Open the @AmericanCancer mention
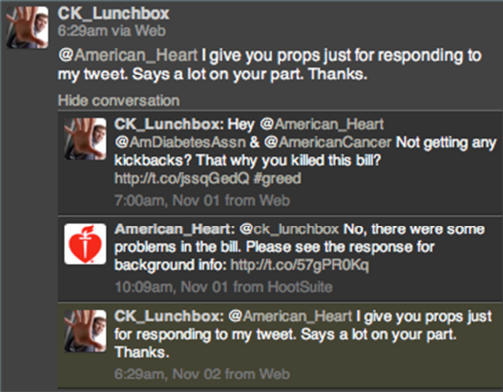Viewport: 503px width, 392px height. (328, 143)
